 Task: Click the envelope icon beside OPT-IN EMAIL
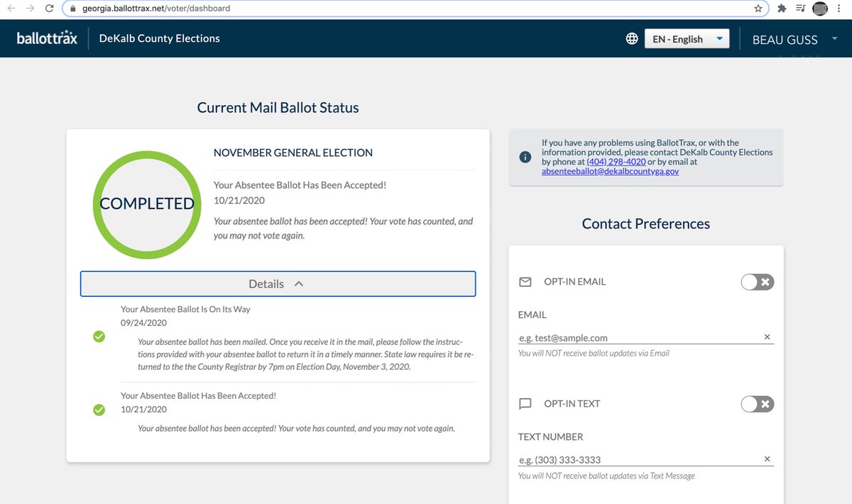tap(525, 282)
